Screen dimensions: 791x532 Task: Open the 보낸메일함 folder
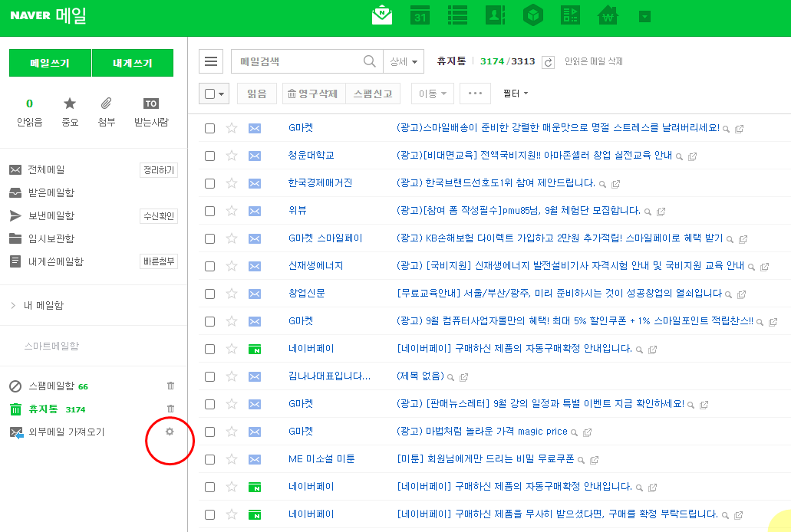(x=51, y=216)
